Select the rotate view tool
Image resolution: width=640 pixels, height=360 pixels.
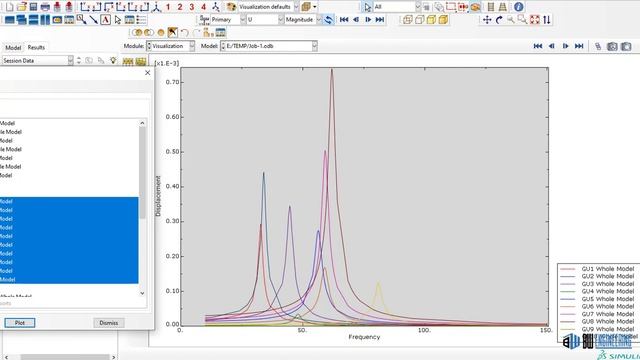coord(499,20)
